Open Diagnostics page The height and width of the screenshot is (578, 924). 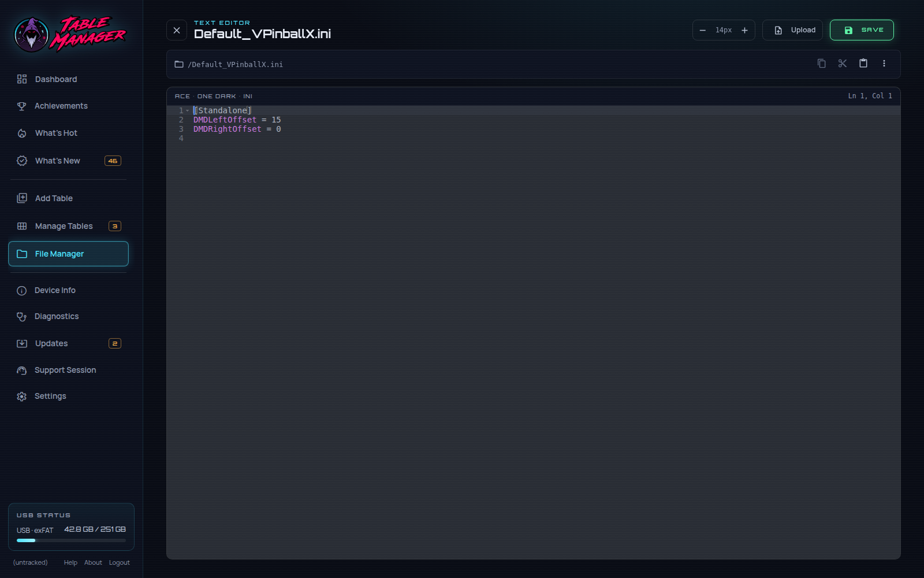click(x=68, y=316)
